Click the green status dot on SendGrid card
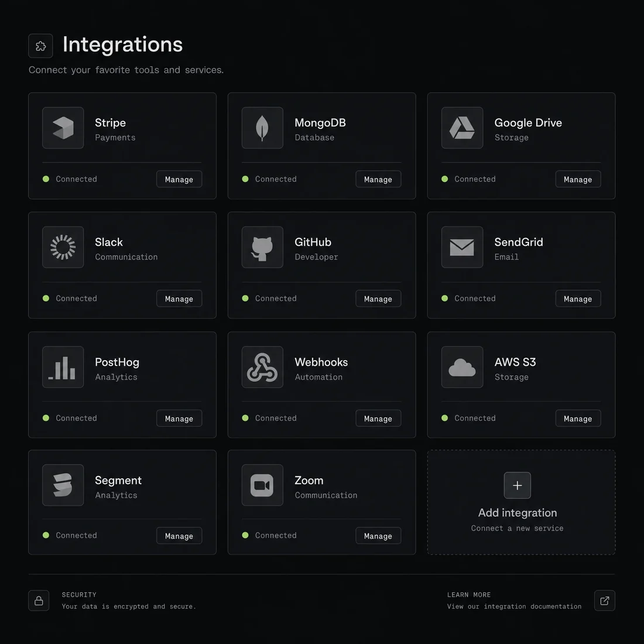 tap(444, 298)
